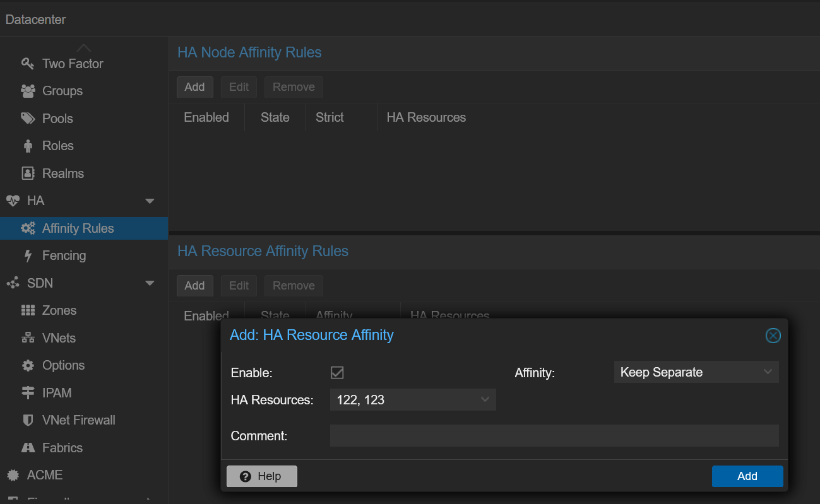
Task: Uncheck the Enable checkbox in the dialog
Action: [x=336, y=372]
